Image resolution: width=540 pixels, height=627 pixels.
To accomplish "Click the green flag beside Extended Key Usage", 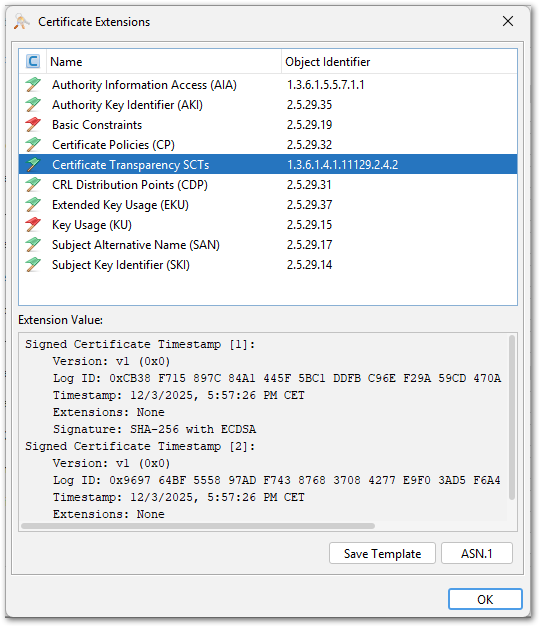I will pyautogui.click(x=33, y=204).
